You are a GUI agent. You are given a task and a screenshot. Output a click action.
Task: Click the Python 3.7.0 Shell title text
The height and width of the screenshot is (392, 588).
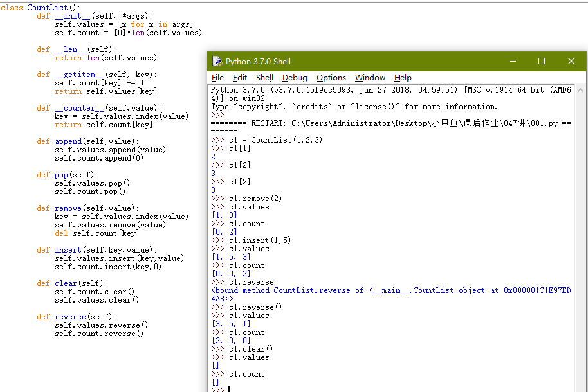[x=258, y=62]
